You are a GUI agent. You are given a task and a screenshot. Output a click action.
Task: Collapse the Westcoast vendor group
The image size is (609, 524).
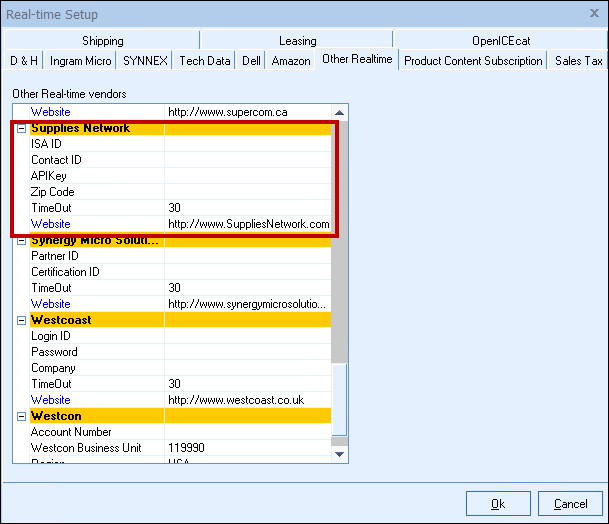pos(22,320)
